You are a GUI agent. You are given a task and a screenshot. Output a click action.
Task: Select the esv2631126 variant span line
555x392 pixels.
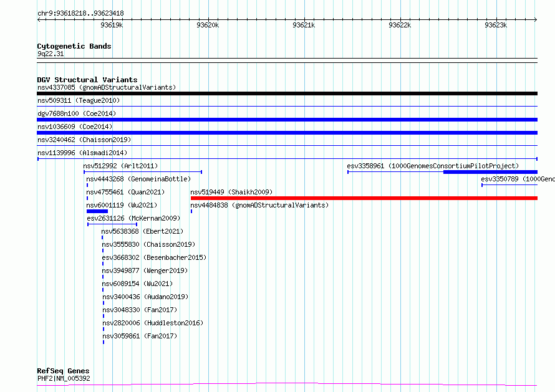click(112, 224)
